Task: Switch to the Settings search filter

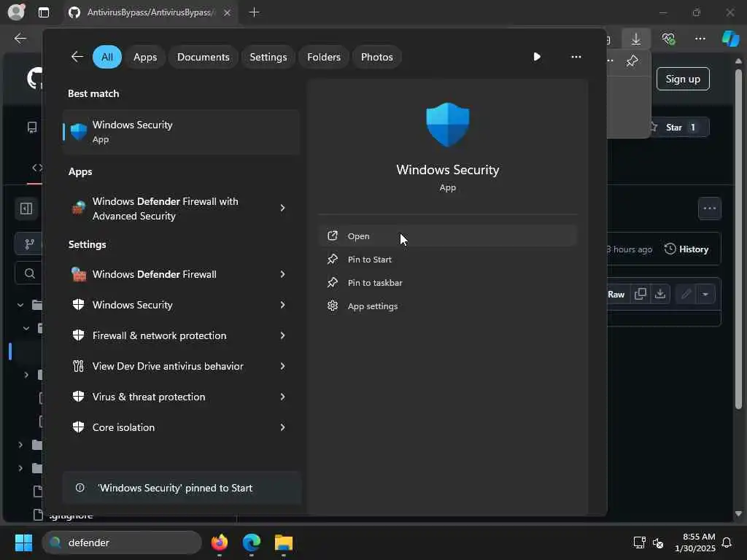Action: click(268, 57)
